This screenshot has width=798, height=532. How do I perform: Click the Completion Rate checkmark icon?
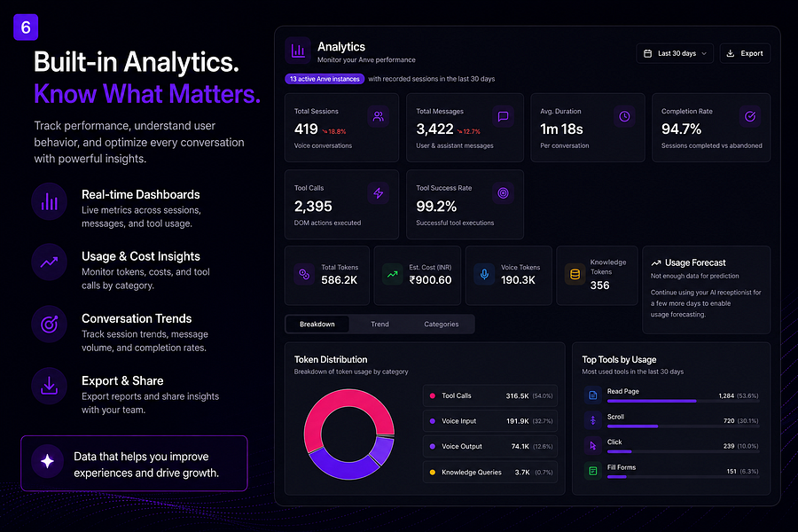click(x=750, y=116)
